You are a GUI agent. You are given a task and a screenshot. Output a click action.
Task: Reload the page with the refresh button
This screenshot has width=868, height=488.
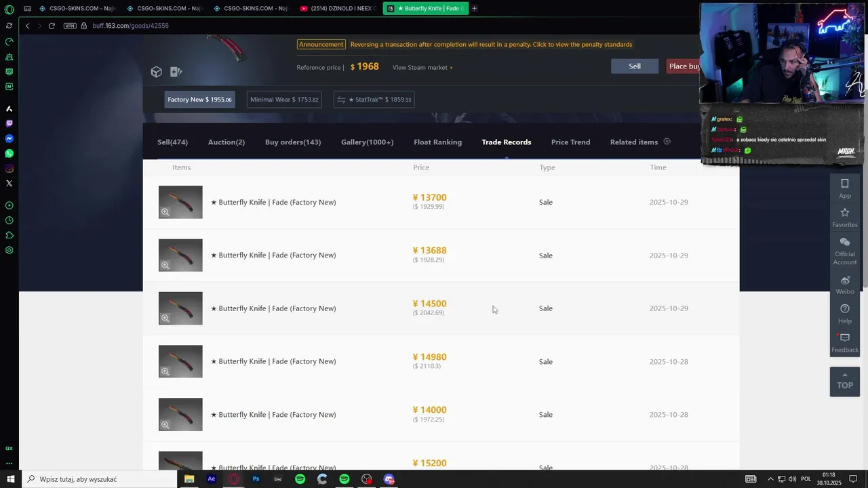point(52,26)
